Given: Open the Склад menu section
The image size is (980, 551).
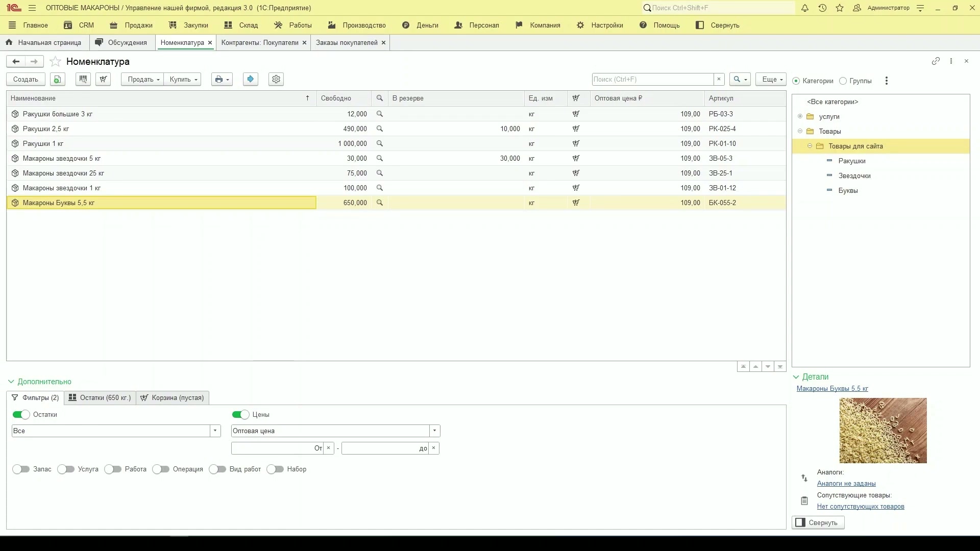Looking at the screenshot, I should pos(241,25).
